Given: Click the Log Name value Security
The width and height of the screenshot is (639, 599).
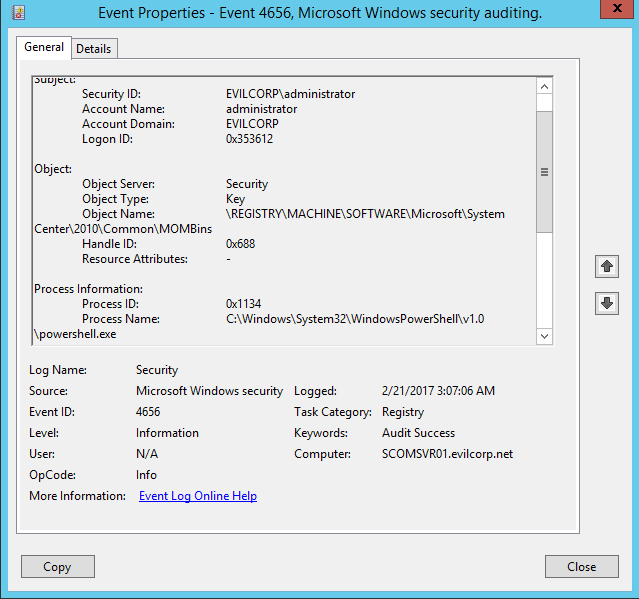Looking at the screenshot, I should point(157,370).
